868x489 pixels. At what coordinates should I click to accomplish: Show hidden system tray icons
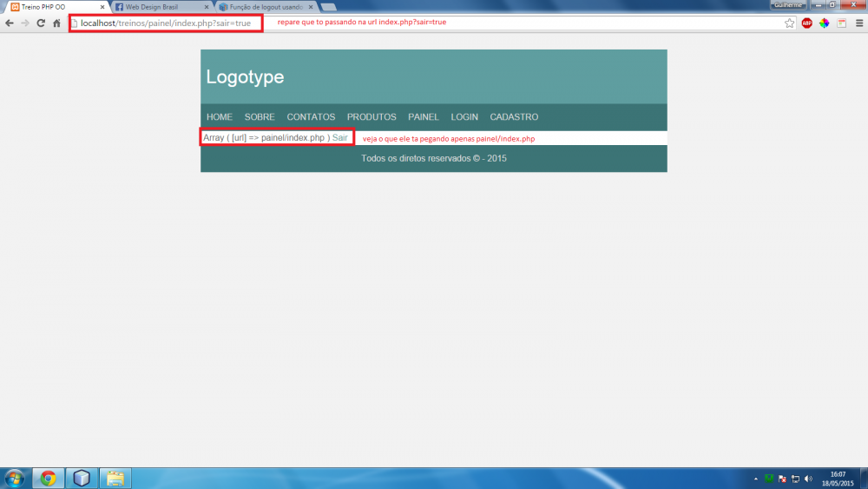[755, 479]
